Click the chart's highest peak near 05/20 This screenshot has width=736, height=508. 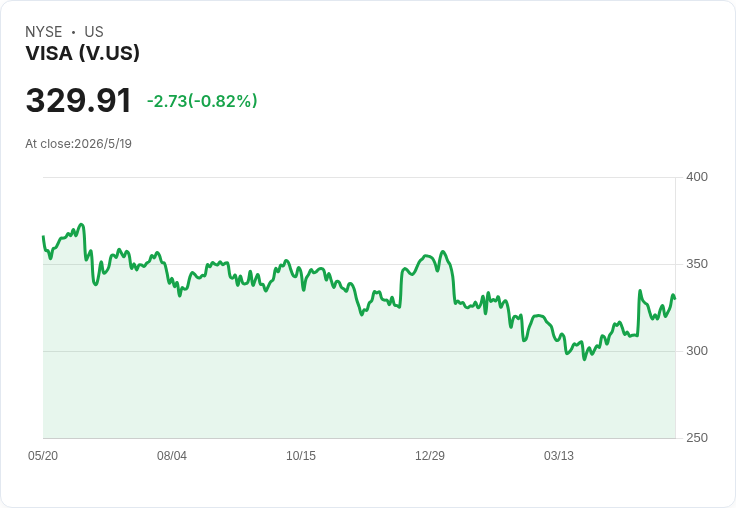[x=82, y=224]
